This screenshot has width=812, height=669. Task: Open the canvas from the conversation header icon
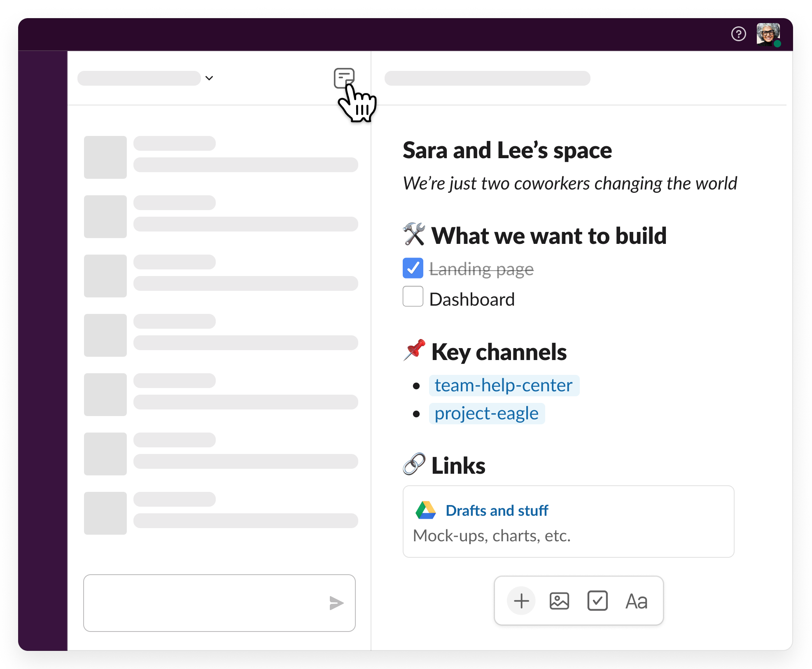[x=344, y=78]
